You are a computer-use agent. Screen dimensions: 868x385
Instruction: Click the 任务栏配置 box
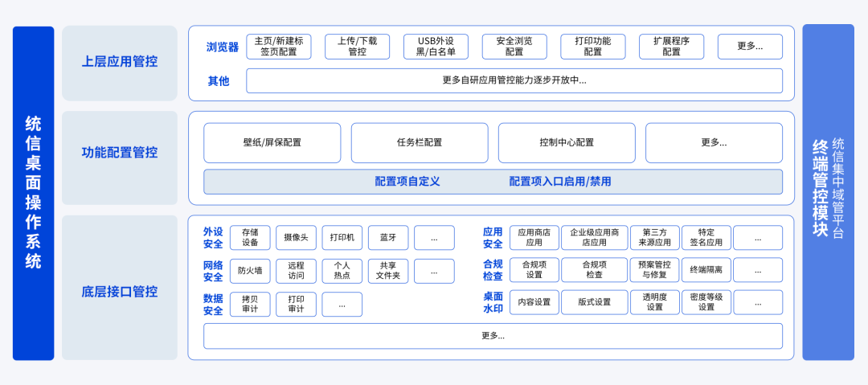tap(420, 143)
